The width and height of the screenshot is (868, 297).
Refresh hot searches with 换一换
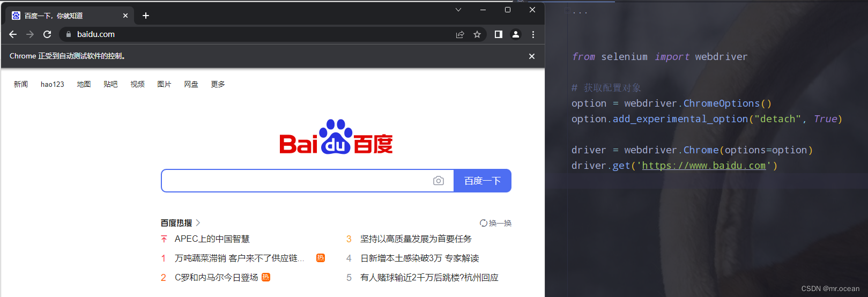click(x=496, y=223)
